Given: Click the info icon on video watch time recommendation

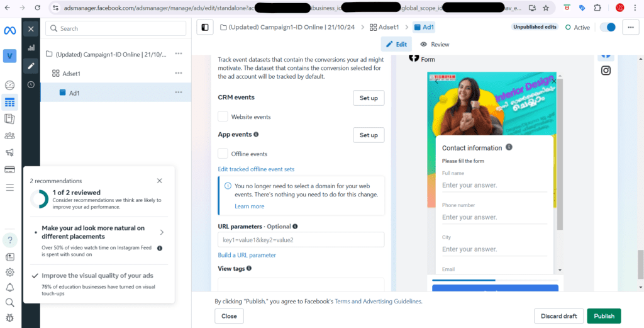Looking at the screenshot, I should pos(160,248).
